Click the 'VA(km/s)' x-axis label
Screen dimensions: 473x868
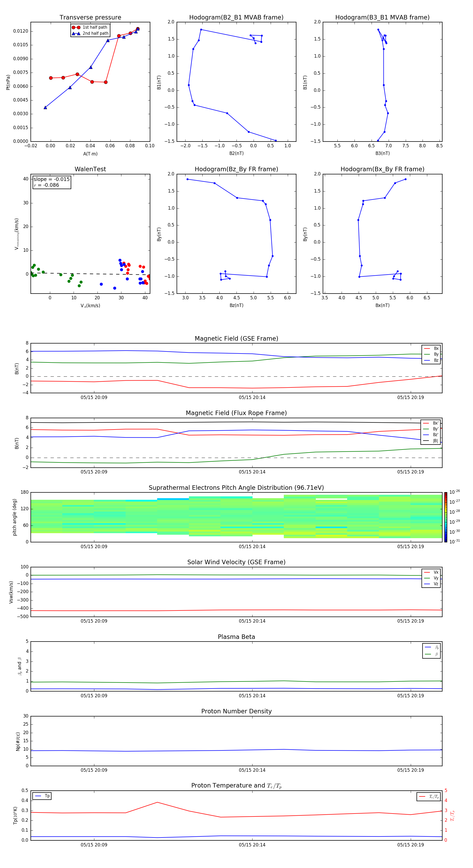(90, 306)
